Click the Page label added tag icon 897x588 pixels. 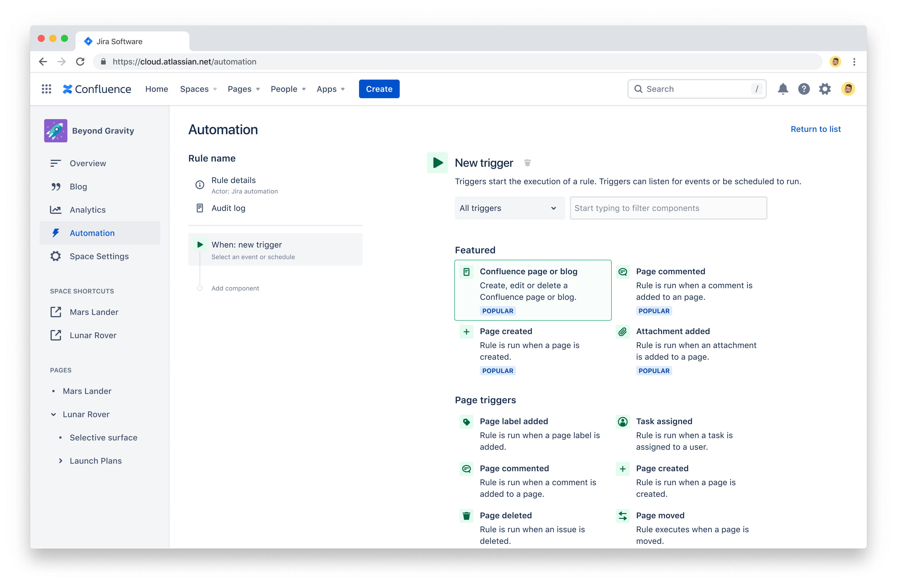click(x=467, y=421)
